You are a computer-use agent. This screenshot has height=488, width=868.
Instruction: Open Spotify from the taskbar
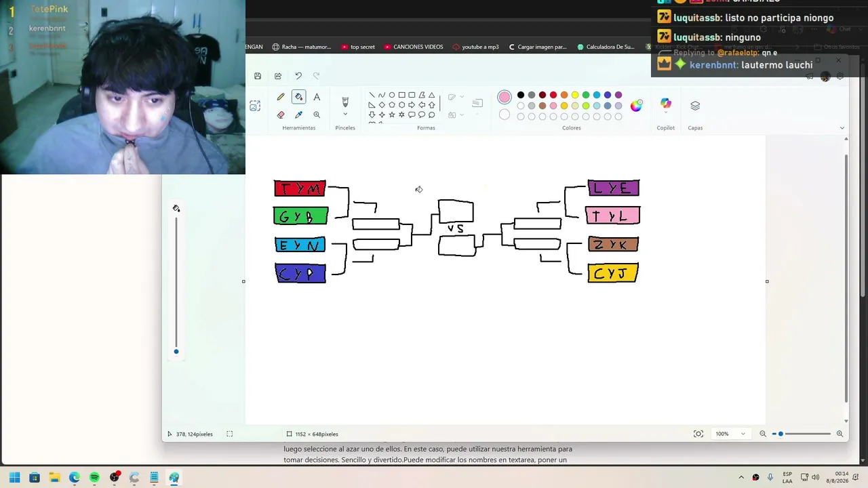(x=94, y=478)
